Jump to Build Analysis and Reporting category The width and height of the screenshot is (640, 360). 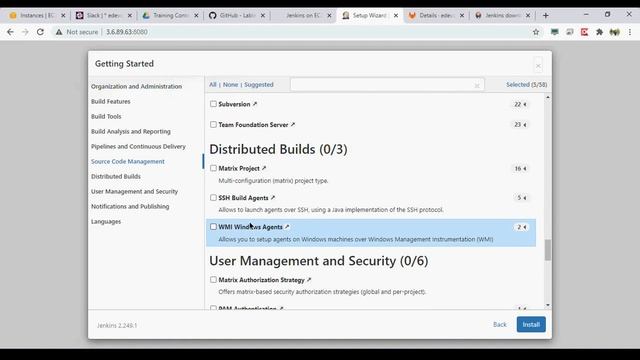point(131,131)
